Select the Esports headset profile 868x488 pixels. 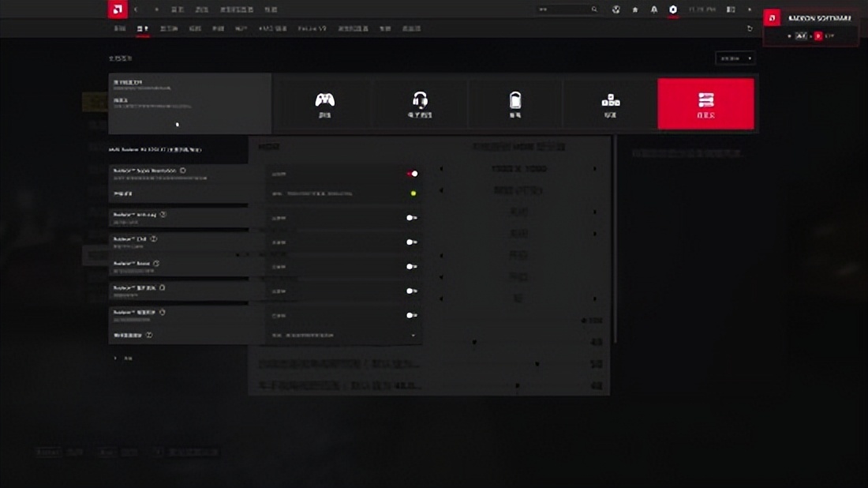click(420, 104)
